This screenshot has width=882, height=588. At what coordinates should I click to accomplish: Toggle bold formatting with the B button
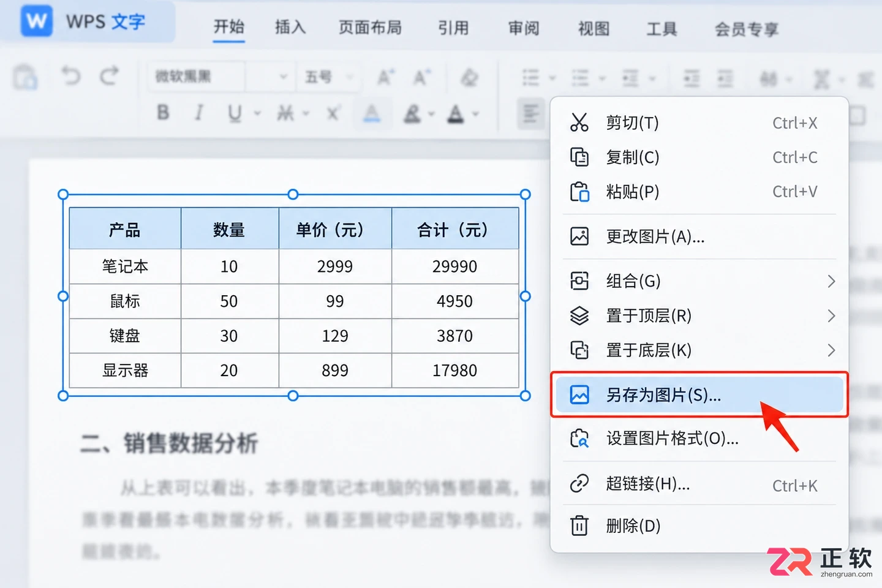163,113
